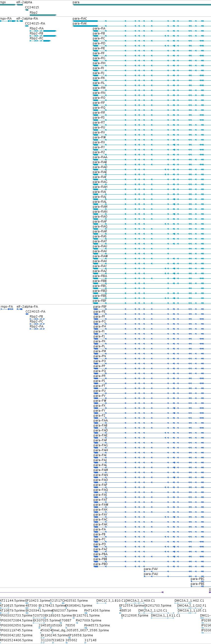211x644 pixels.
Task: Select the para-PW protein label
Action: (x=100, y=401)
